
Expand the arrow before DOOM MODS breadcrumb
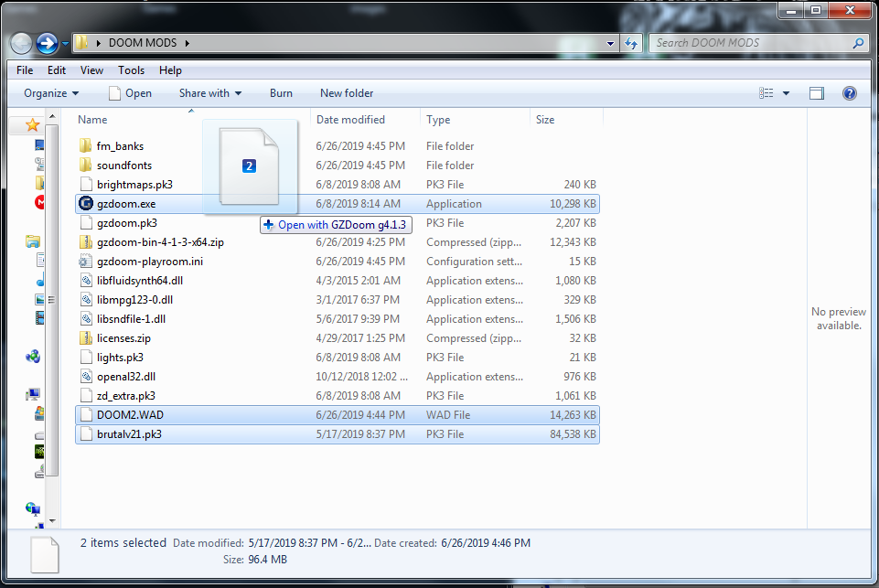click(99, 43)
